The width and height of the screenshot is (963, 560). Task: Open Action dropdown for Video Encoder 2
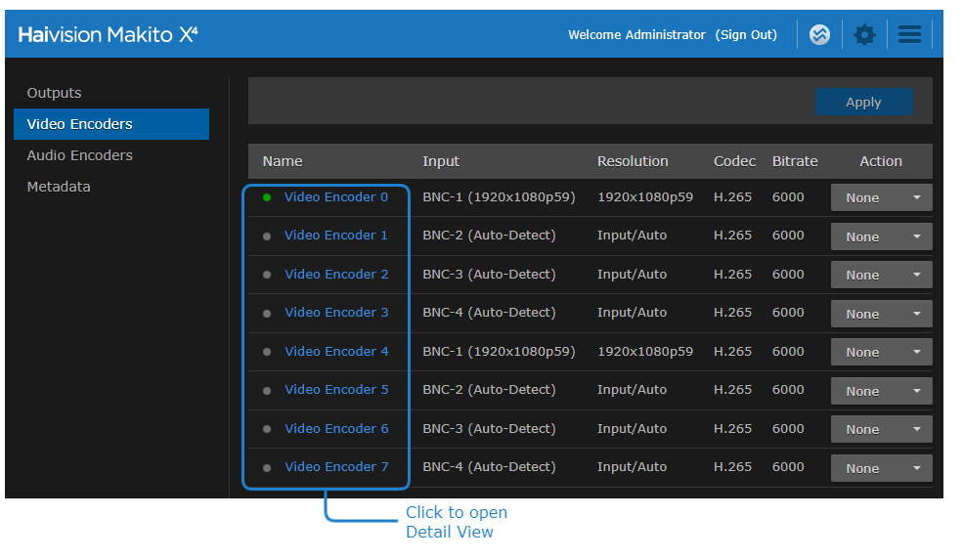coord(881,276)
